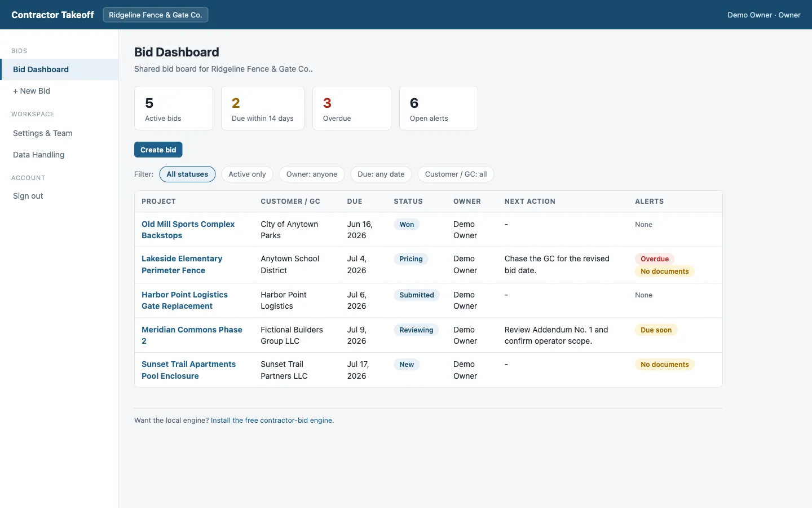Click the New status badge
This screenshot has height=508, width=812.
pos(407,364)
